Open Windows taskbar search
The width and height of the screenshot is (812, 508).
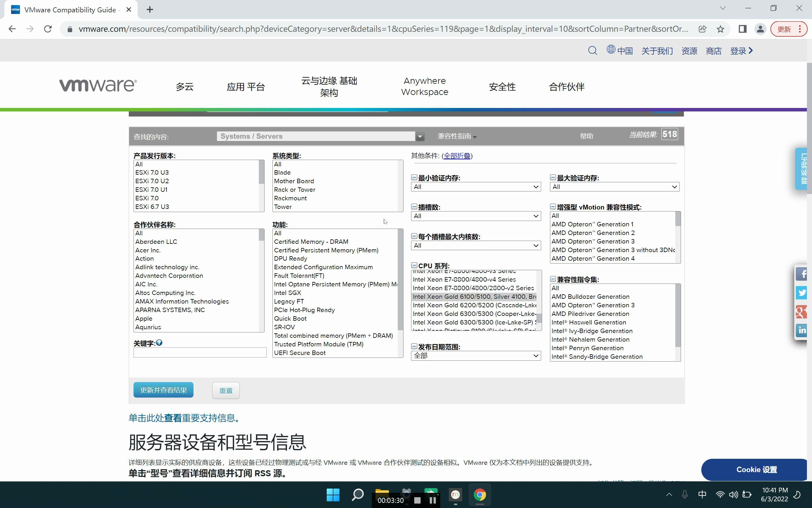pos(358,495)
